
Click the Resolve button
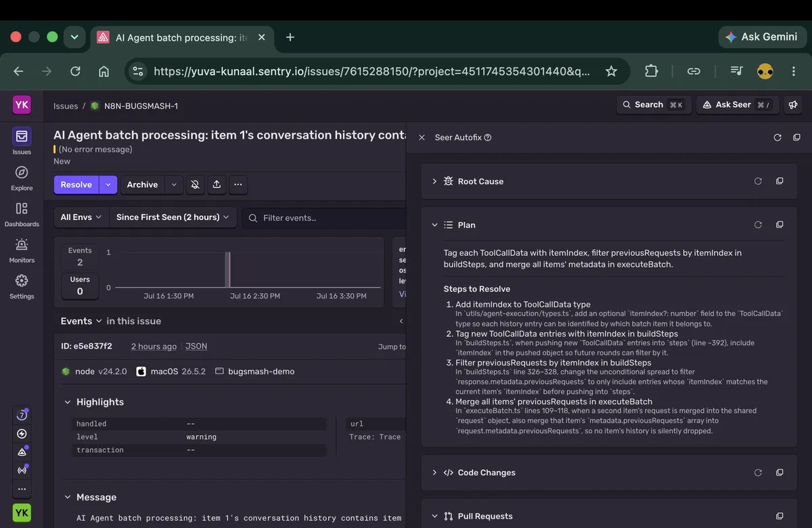[76, 185]
